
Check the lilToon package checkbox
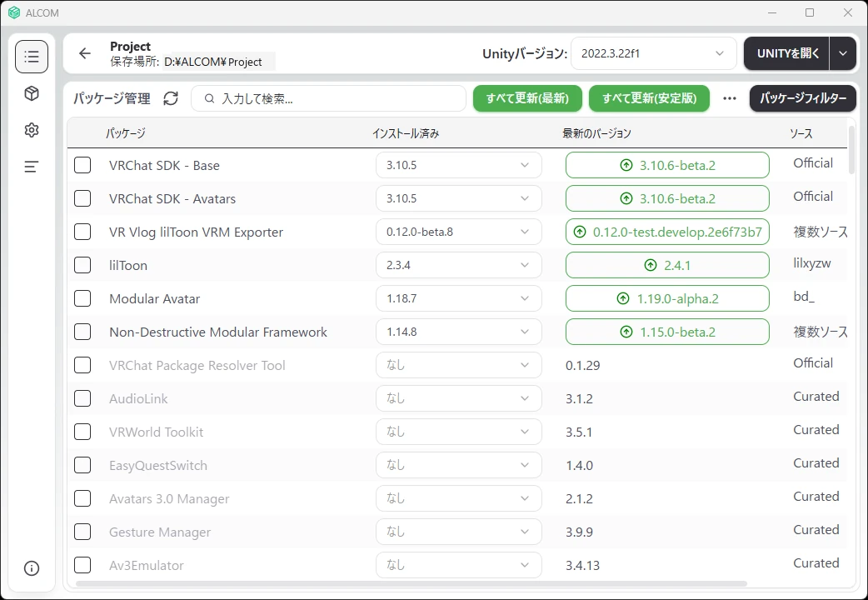82,265
